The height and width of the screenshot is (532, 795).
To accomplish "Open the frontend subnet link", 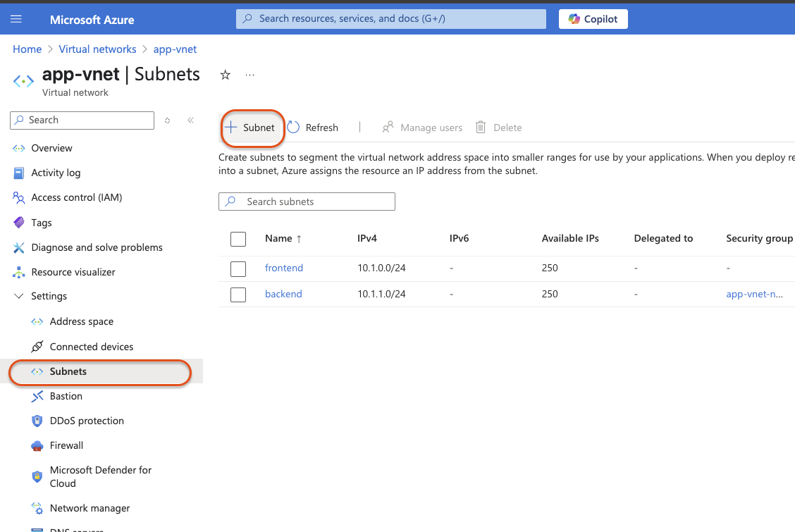I will point(284,268).
